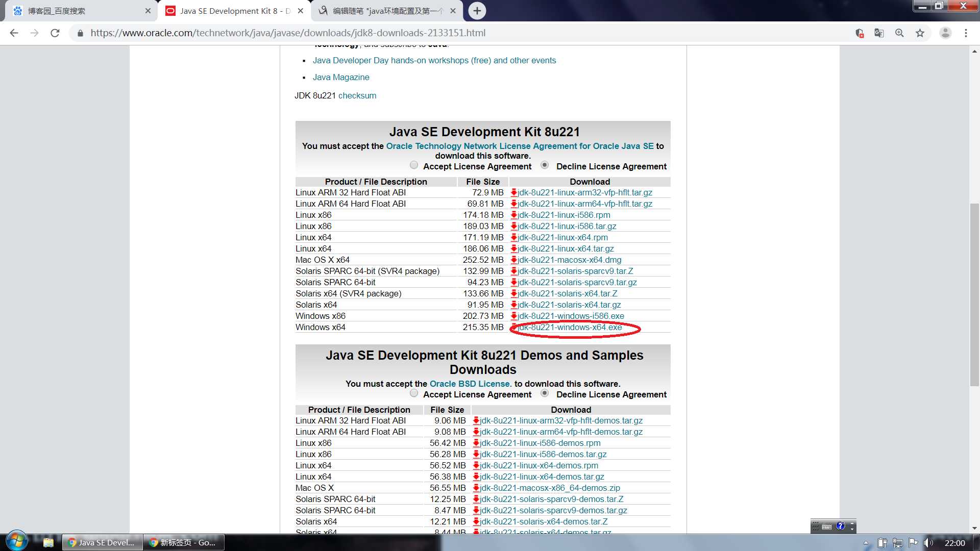
Task: Download jdk-8u221-linux-arm64-vfp-hflt-demos.tar.gz
Action: (x=561, y=432)
